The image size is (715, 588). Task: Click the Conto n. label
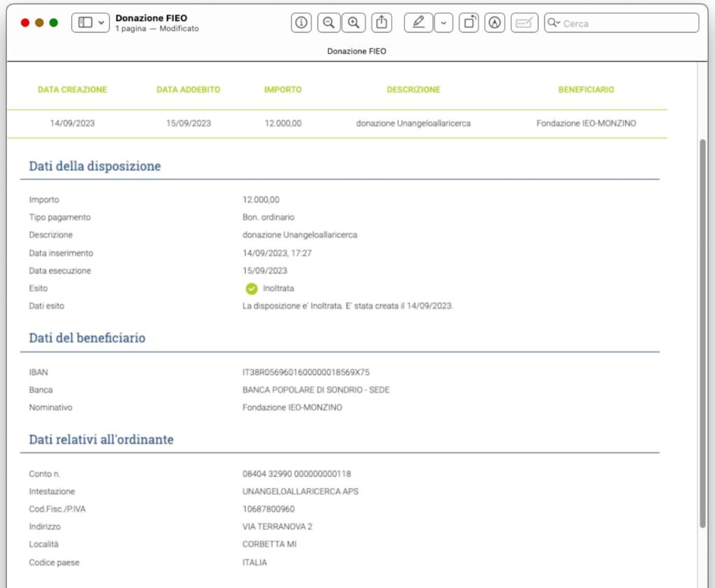click(45, 474)
